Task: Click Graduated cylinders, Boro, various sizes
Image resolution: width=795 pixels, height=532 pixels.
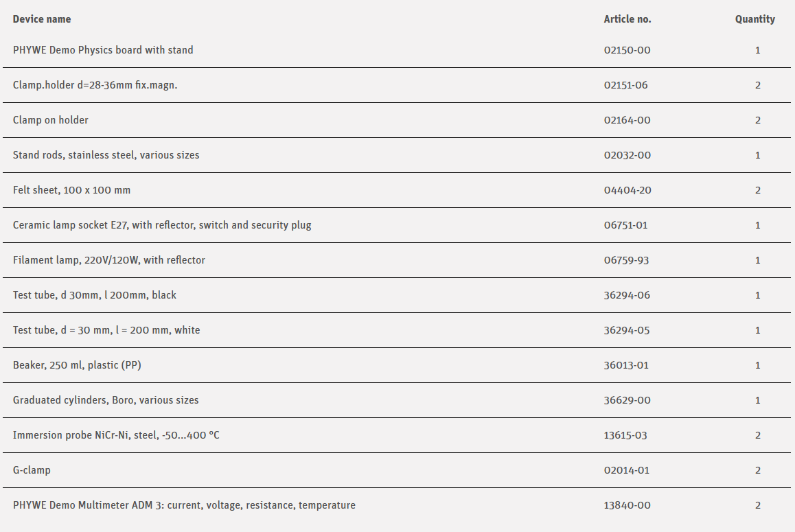Action: tap(106, 400)
